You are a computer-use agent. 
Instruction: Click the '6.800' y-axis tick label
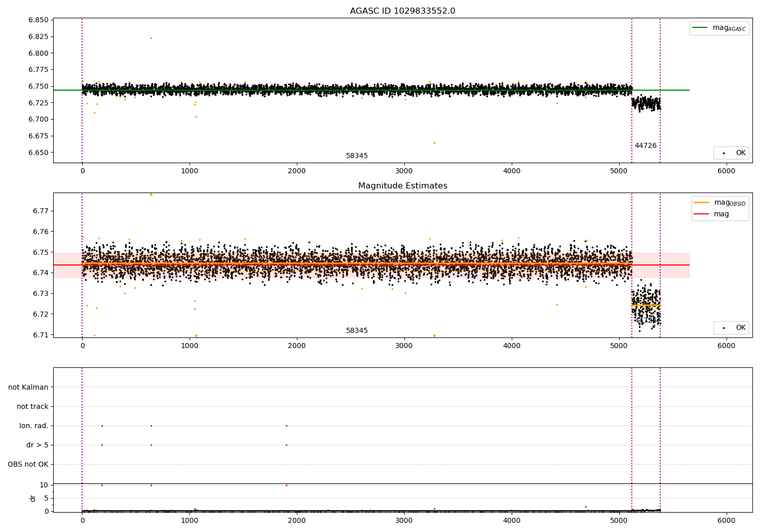(39, 53)
